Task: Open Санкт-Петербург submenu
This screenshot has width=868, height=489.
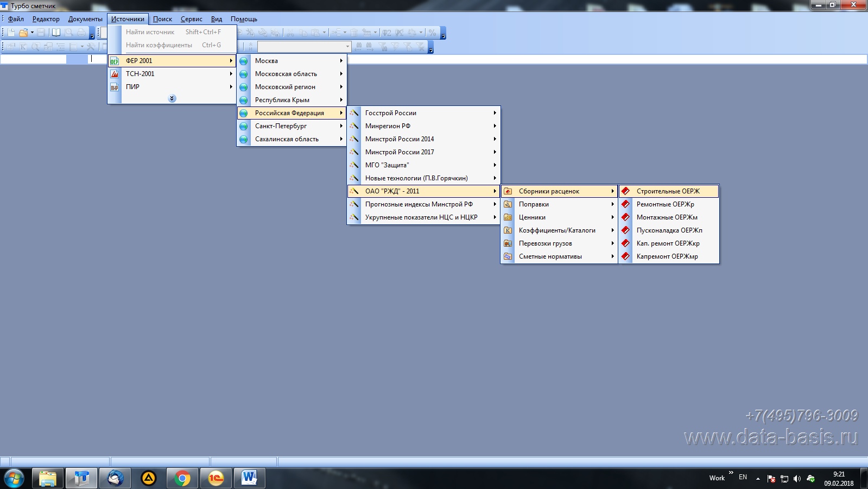Action: point(292,126)
